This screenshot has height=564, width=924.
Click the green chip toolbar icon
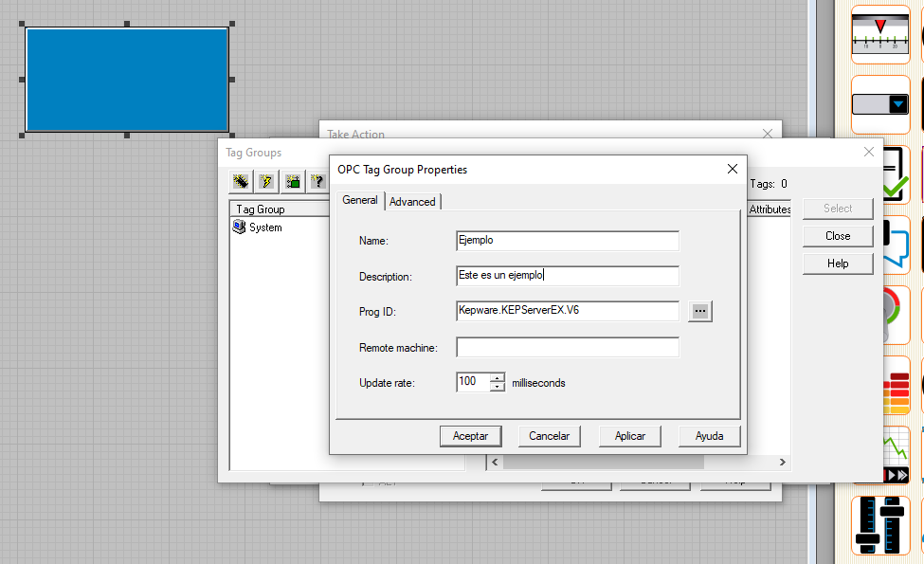[293, 181]
